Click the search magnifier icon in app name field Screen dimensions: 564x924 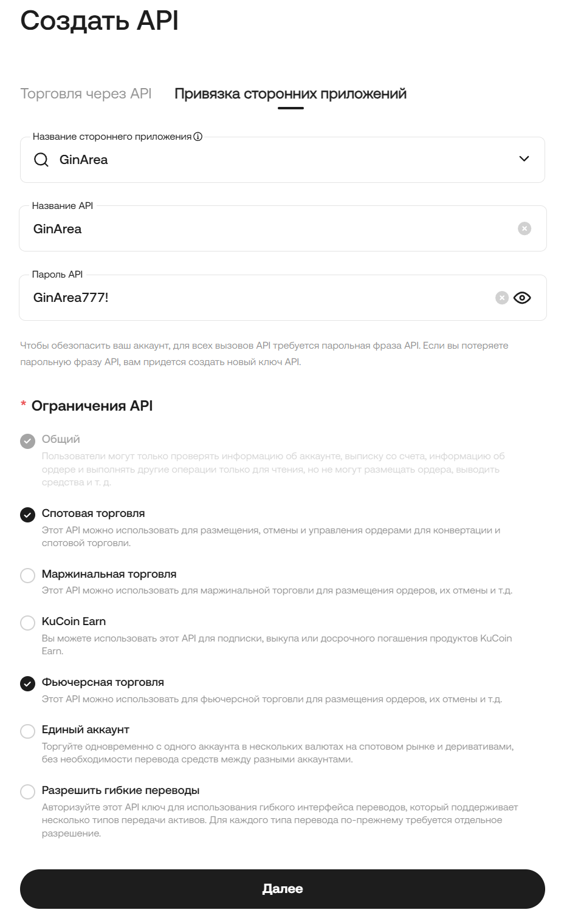tap(41, 160)
